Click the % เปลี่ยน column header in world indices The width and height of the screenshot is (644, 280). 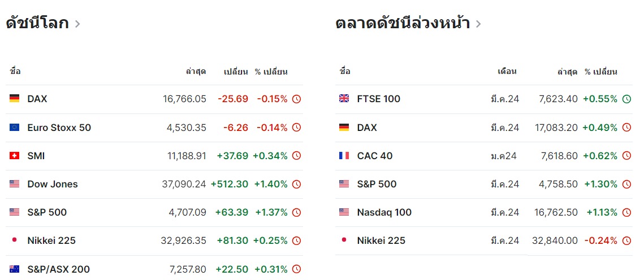point(271,72)
